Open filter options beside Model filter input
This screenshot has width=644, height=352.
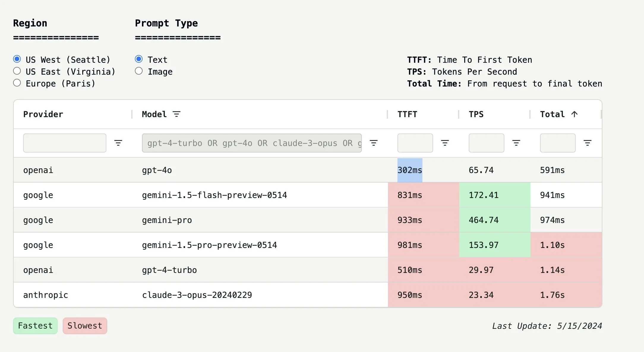[373, 143]
